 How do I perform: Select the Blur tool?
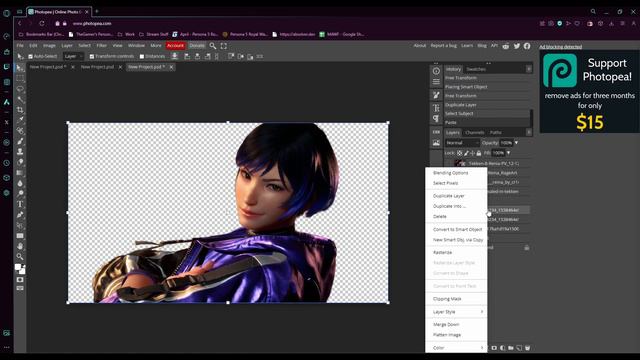tap(20, 183)
